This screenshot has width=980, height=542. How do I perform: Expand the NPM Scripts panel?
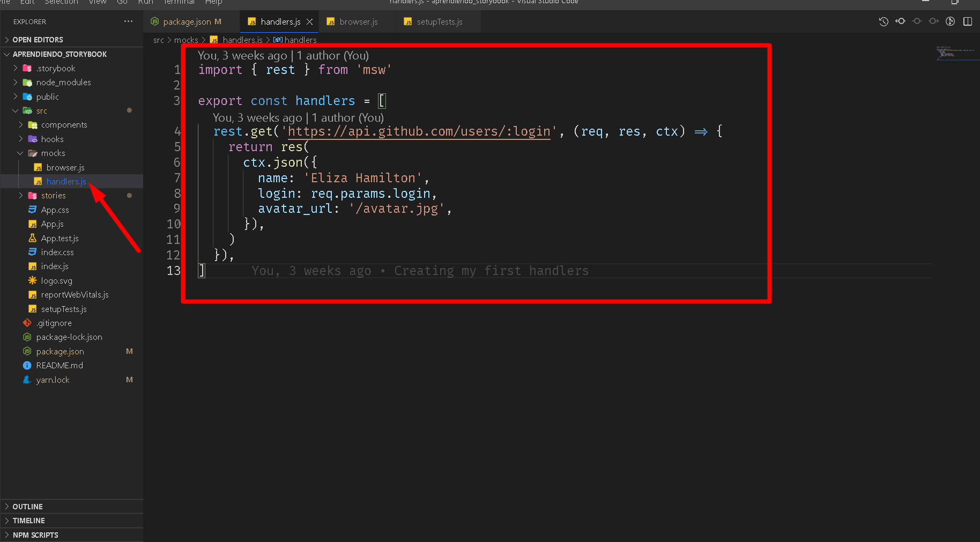pos(35,535)
